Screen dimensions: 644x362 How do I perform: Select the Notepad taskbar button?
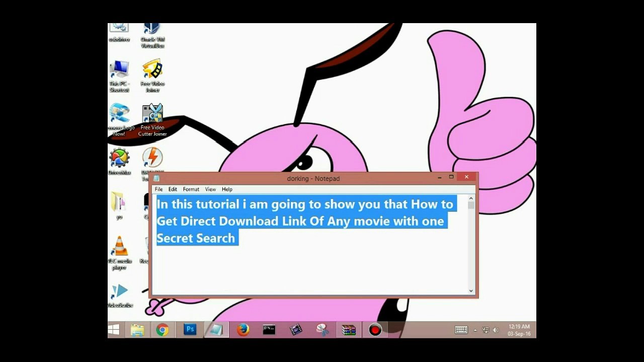coord(216,330)
